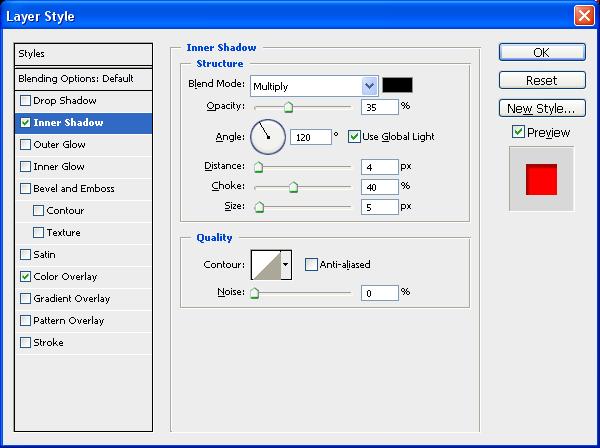Enable the Satin effect checkbox
Viewport: 600px width, 448px height.
(x=25, y=254)
